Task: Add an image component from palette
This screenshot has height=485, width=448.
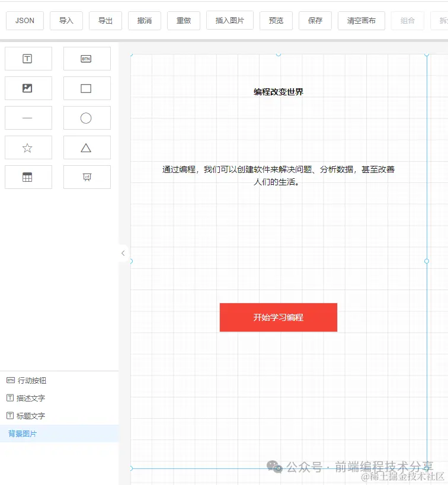Action: [x=28, y=88]
